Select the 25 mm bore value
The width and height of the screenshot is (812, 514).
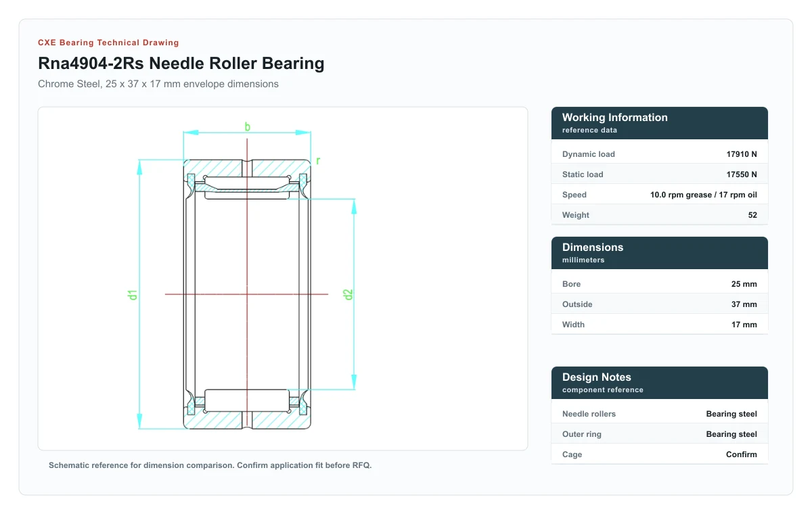[744, 284]
